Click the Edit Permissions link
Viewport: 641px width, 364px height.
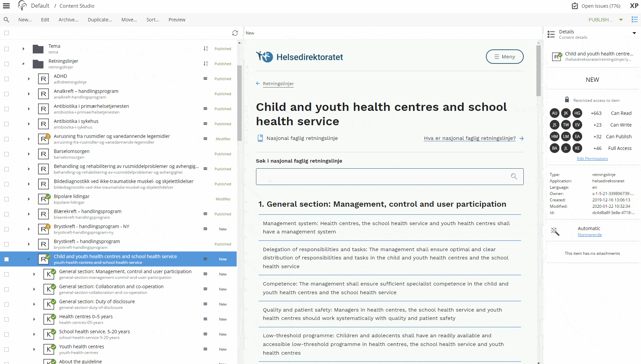[x=592, y=159]
